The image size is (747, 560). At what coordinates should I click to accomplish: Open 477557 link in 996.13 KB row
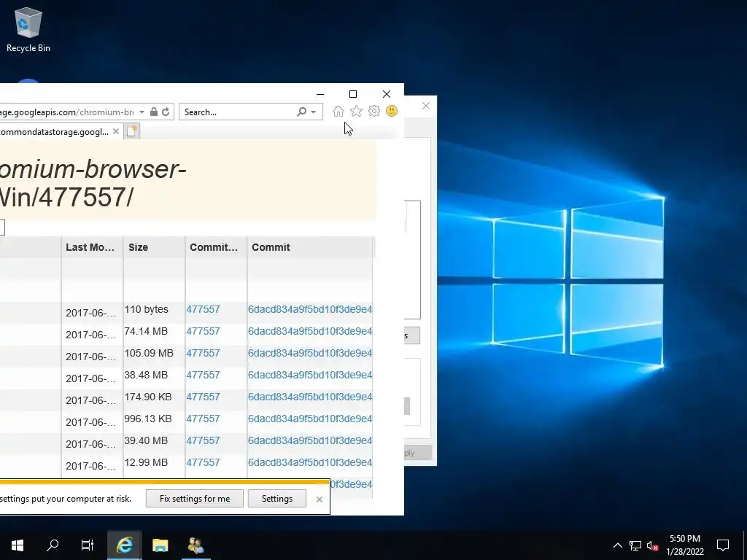pos(203,419)
